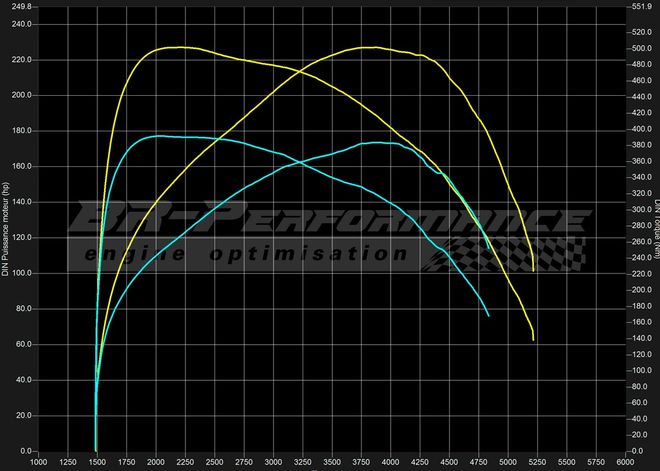Click the yellow torque curve peak near 2250 rpm

(x=180, y=47)
